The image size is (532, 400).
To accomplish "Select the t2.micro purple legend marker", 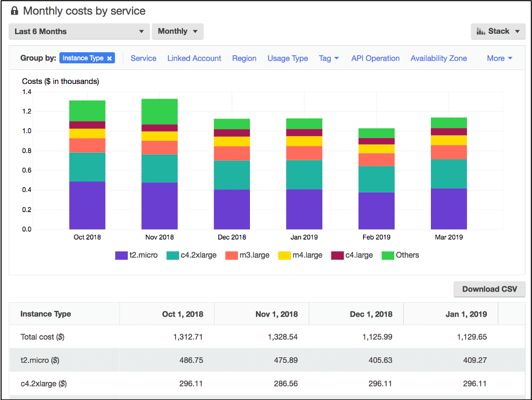I will tap(122, 255).
